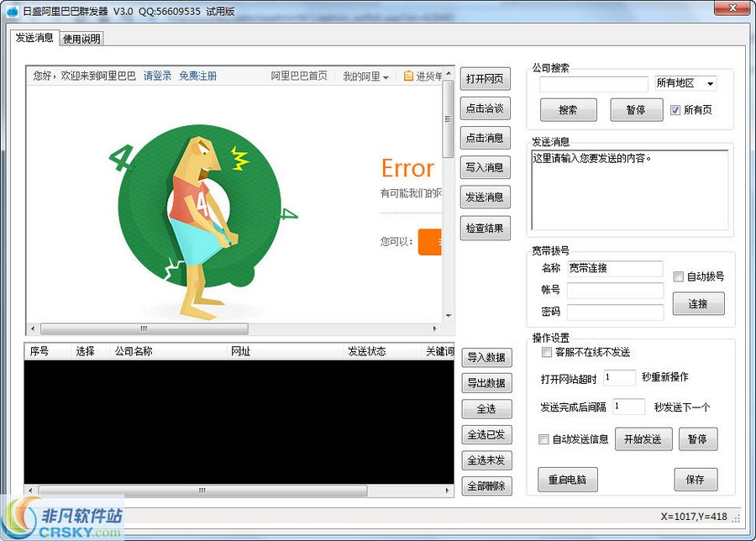756x541 pixels.
Task: Click the 发送状态 column header
Action: point(382,351)
